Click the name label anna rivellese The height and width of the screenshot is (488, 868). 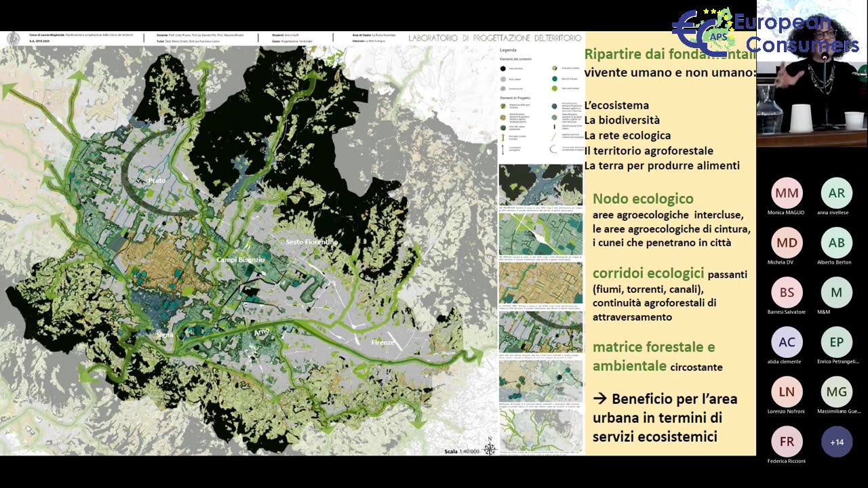point(833,212)
